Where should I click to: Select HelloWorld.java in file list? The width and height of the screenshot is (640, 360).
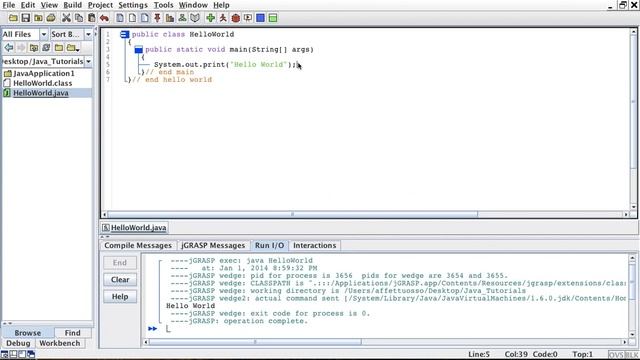pyautogui.click(x=47, y=93)
